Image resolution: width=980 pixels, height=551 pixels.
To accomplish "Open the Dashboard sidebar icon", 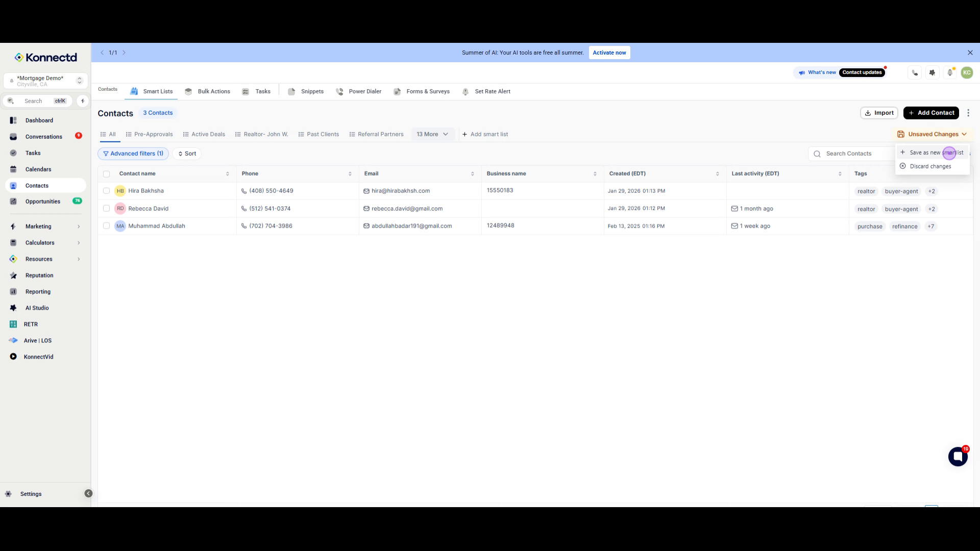I will point(13,120).
